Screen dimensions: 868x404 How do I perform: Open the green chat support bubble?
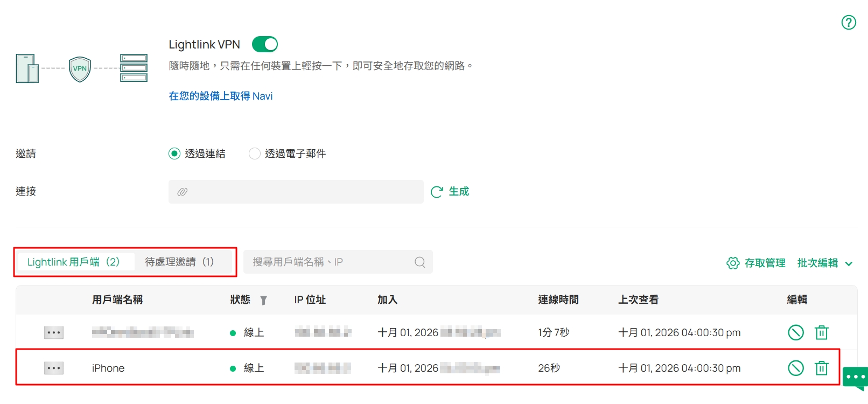tap(856, 378)
